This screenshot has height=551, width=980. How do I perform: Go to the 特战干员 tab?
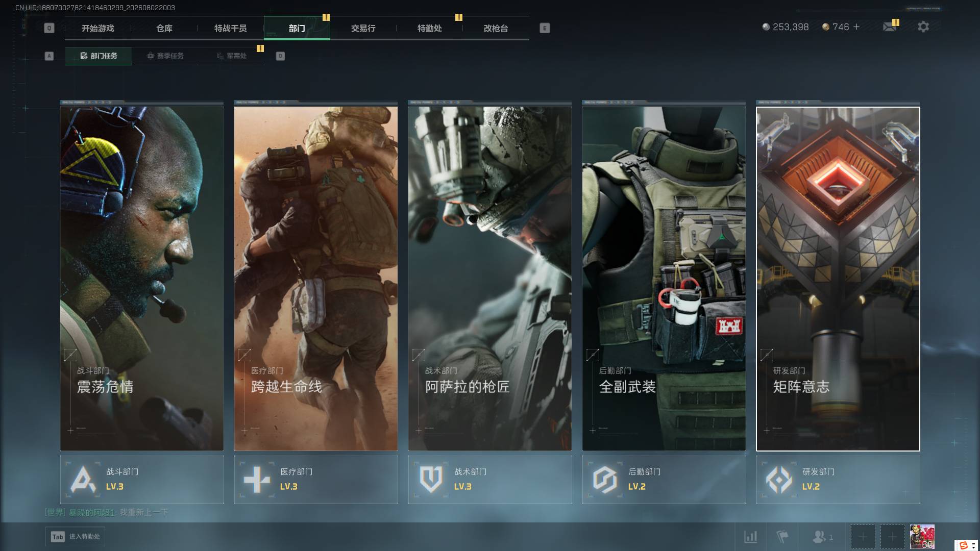[231, 29]
